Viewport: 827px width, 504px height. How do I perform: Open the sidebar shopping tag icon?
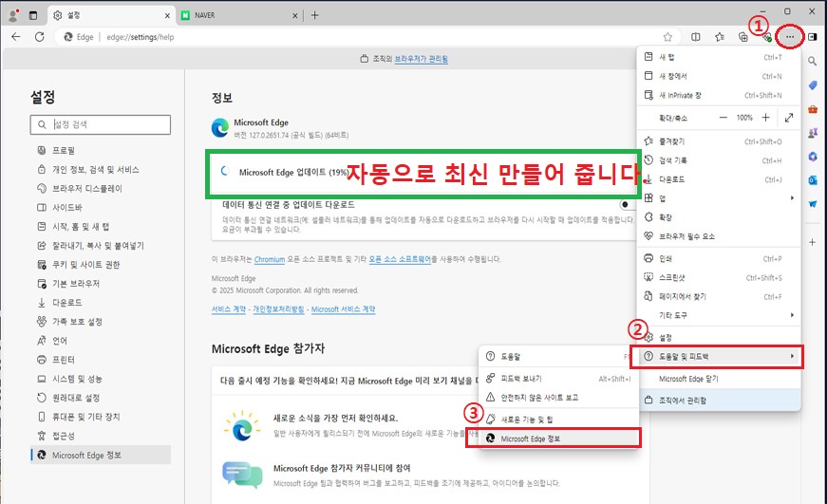click(812, 85)
